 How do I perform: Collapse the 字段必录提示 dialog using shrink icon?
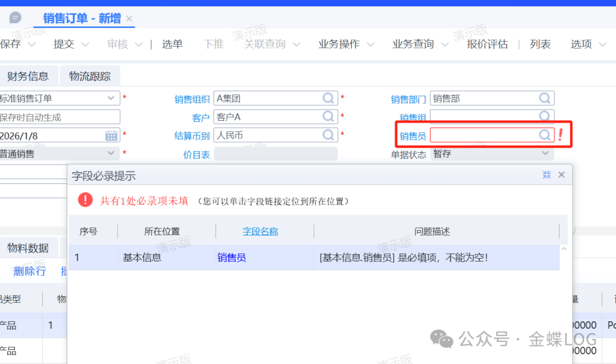tap(546, 175)
